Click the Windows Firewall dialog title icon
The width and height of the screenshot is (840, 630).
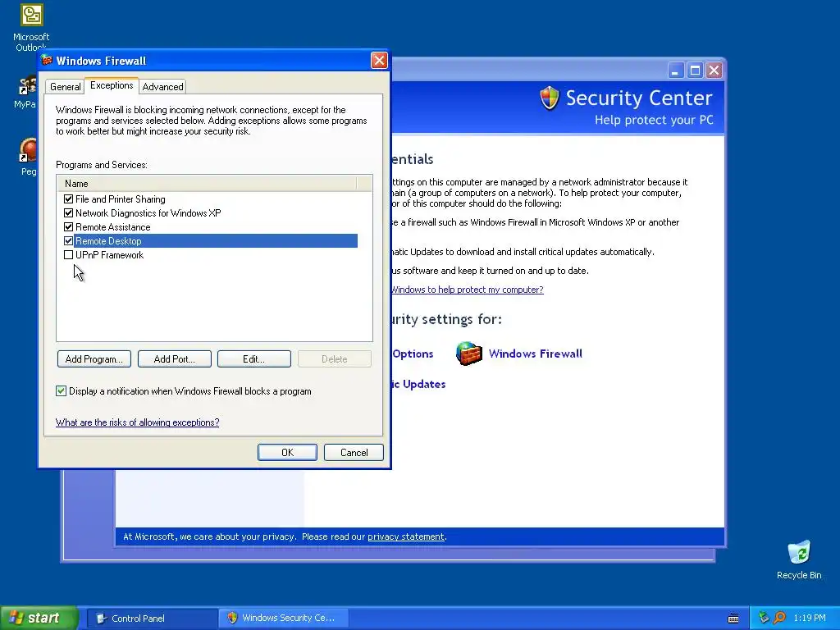(47, 60)
